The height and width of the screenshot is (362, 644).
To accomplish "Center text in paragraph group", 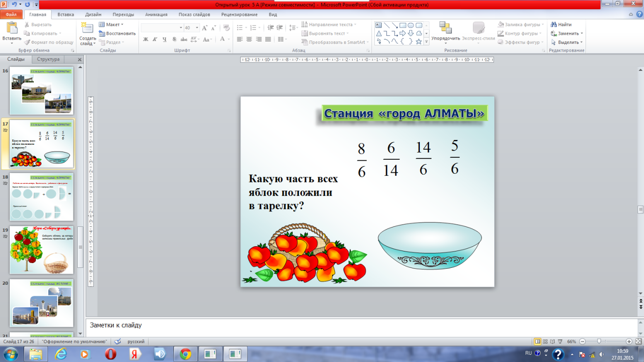I will (249, 40).
